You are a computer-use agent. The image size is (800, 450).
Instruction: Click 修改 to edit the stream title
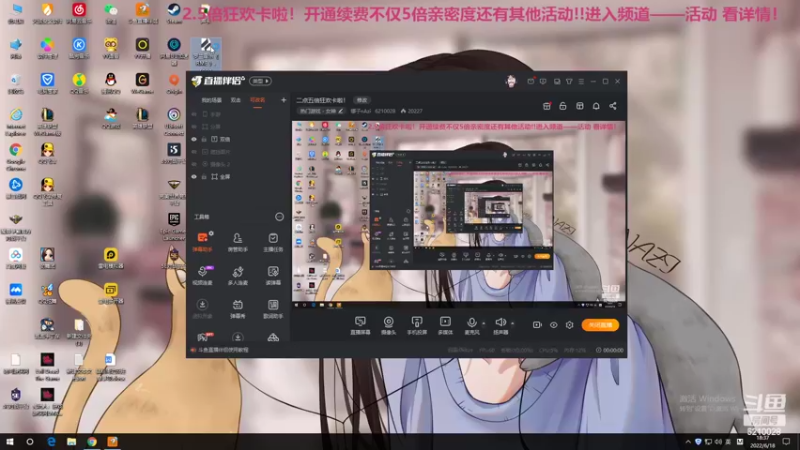(x=362, y=100)
